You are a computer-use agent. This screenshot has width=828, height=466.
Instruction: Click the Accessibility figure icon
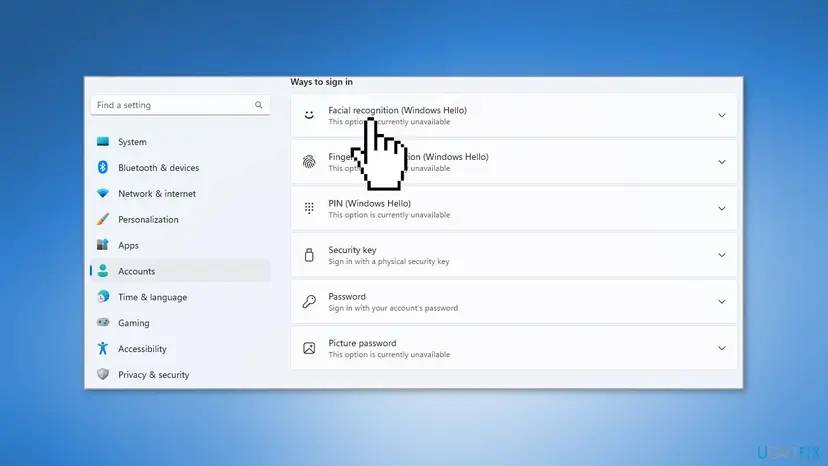(103, 348)
